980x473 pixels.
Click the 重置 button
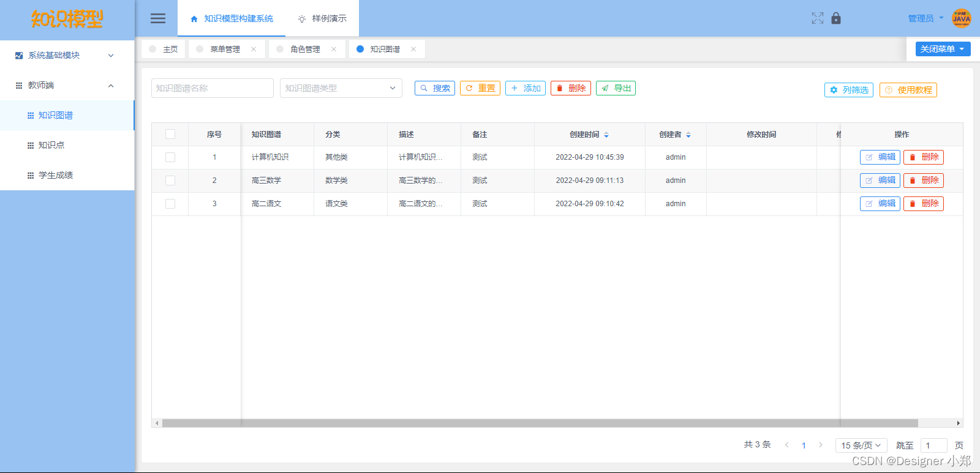pos(480,88)
